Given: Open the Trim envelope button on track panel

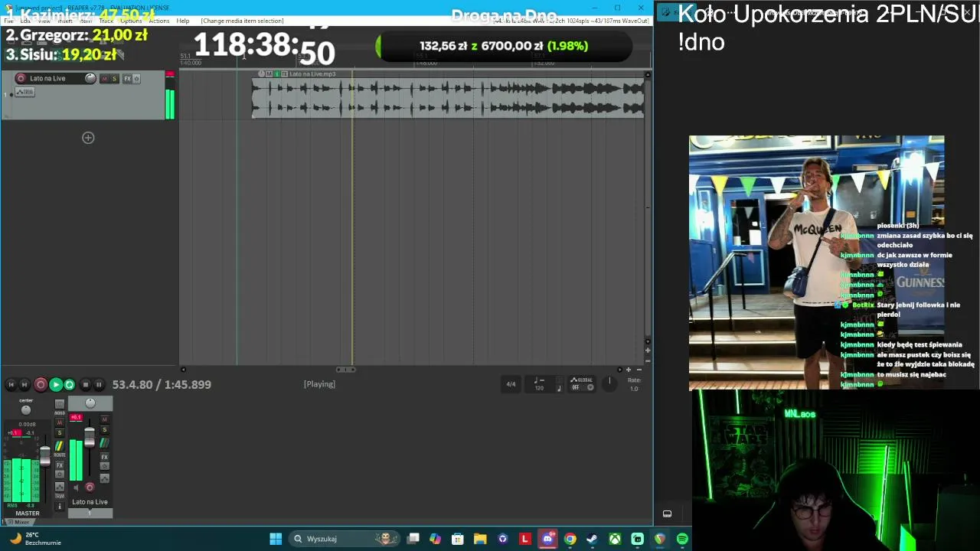Looking at the screenshot, I should click(x=26, y=93).
